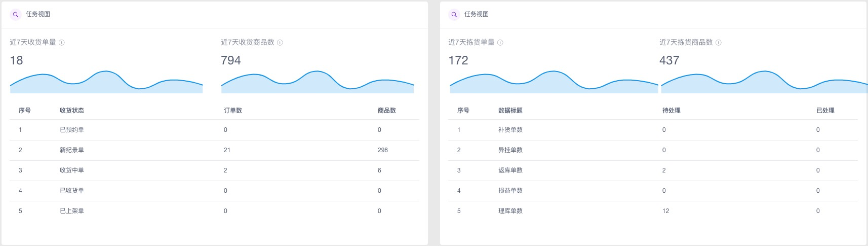The image size is (868, 246).
Task: Click the 收货单量 area chart under 18
Action: pyautogui.click(x=106, y=82)
